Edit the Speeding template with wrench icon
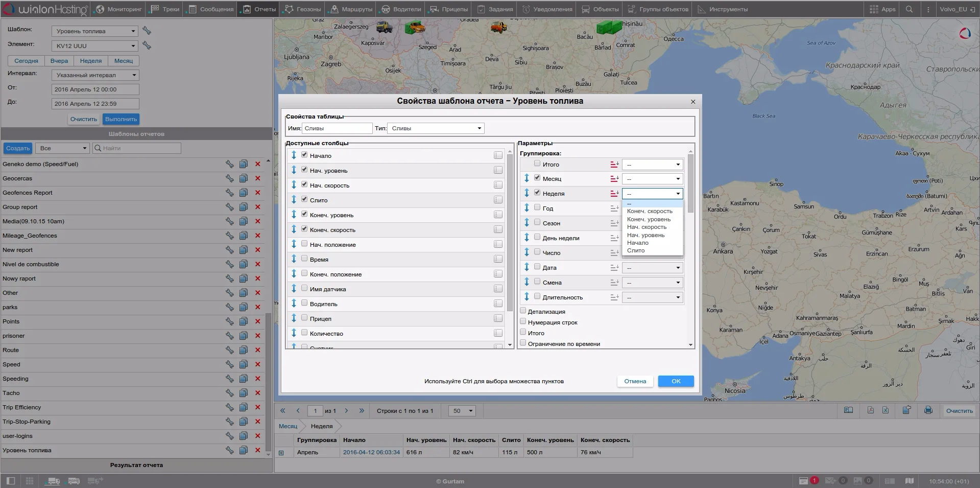The height and width of the screenshot is (488, 980). pos(230,379)
